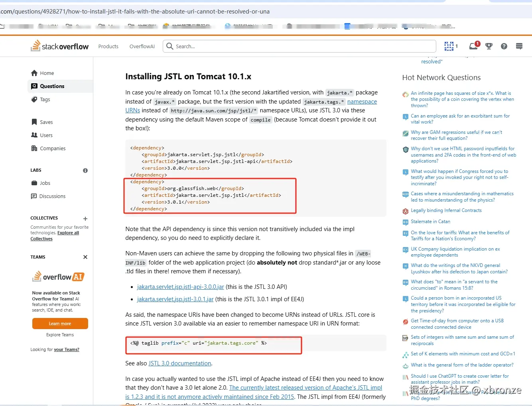Open Sets of integers reciprocals question
This screenshot has height=406, width=532.
463,340
